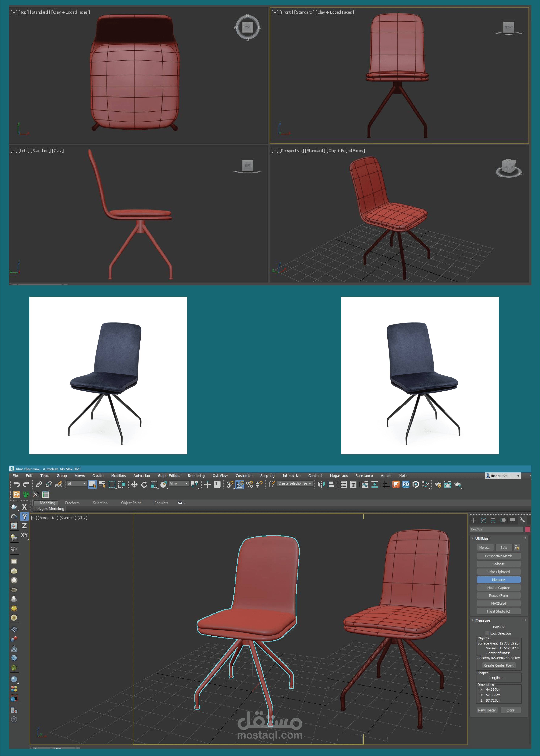Switch to the Object Paint ribbon tab
The height and width of the screenshot is (756, 540).
[x=131, y=503]
